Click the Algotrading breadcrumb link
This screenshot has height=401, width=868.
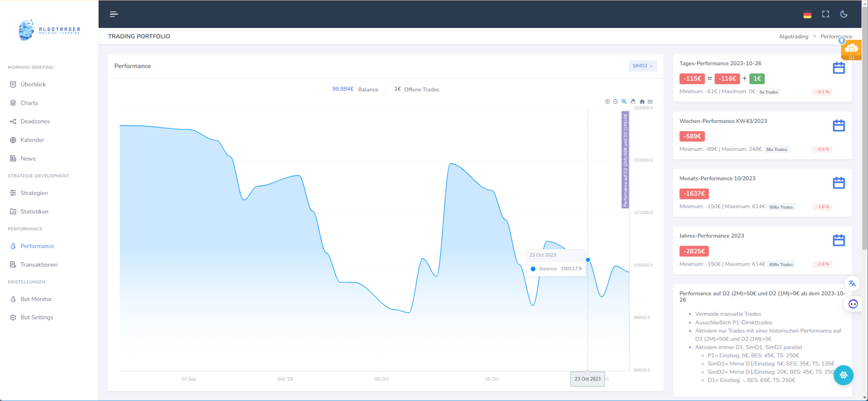793,37
